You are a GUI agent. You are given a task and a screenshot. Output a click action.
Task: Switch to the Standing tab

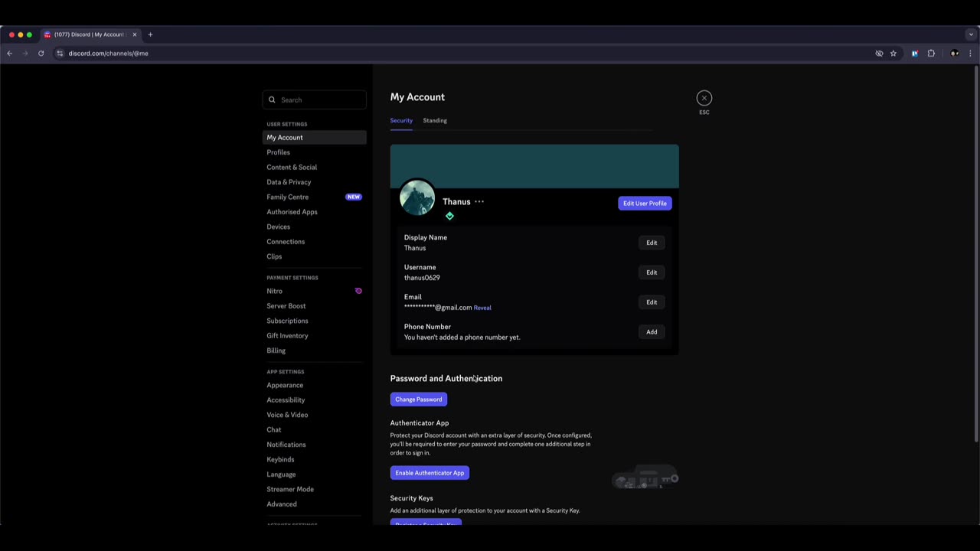click(435, 120)
